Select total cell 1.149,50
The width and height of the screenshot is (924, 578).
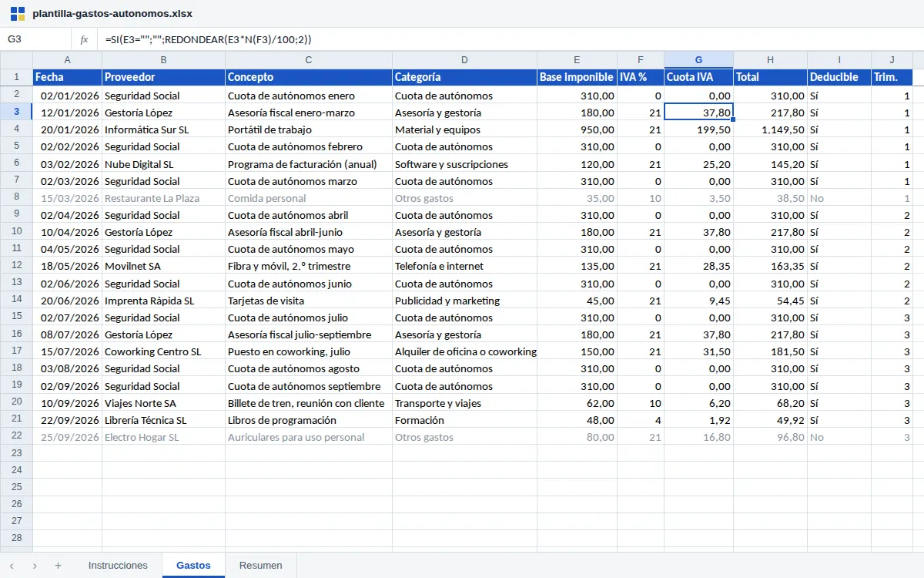771,129
